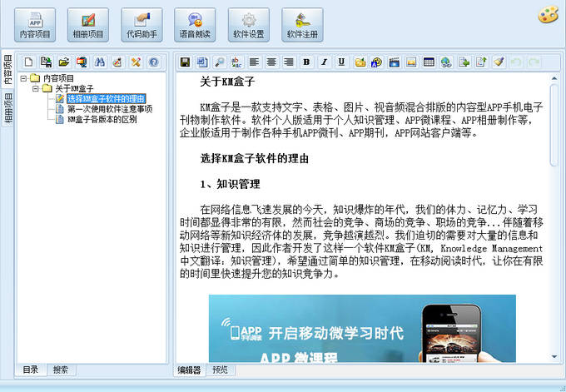The height and width of the screenshot is (392, 566).
Task: Click the insert hyperlink globe icon
Action: pyautogui.click(x=446, y=62)
